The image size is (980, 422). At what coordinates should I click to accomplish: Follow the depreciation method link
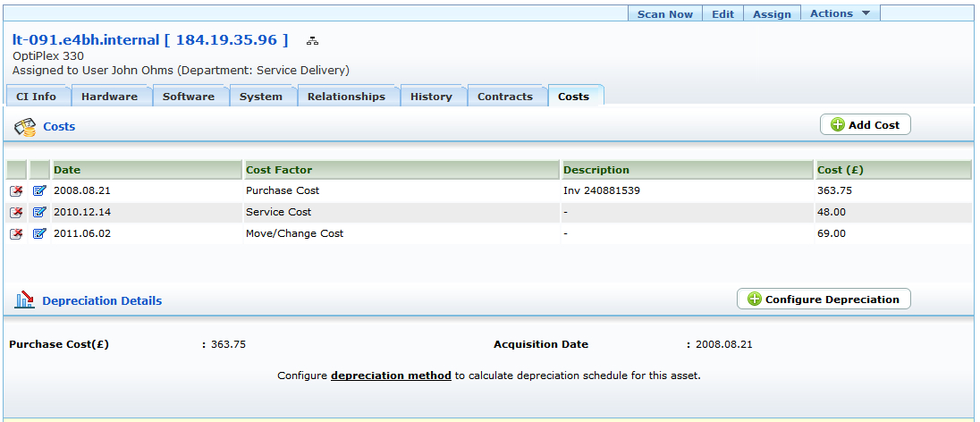[391, 376]
